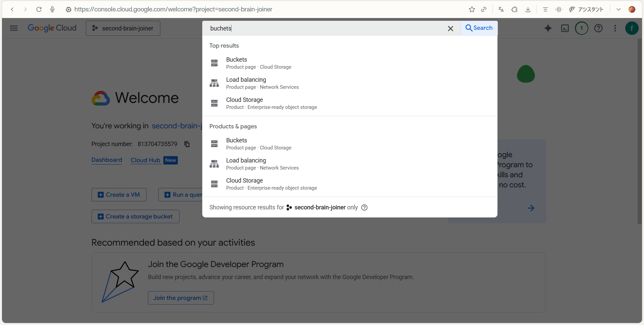
Task: Bookmark this page with the star icon
Action: 472,9
